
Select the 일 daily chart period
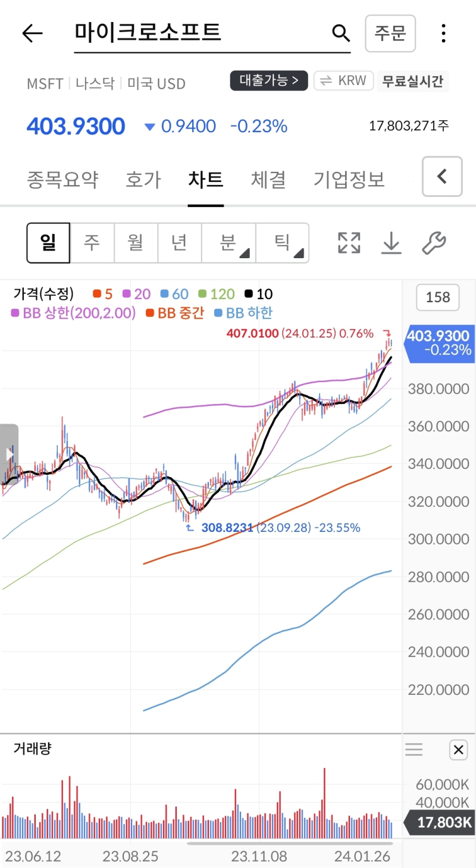48,243
